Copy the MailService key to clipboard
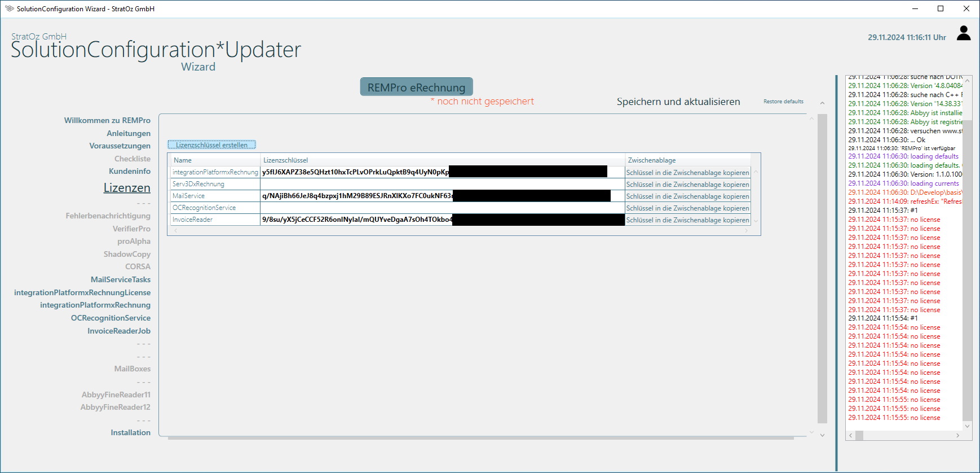Viewport: 980px width, 473px height. click(687, 196)
